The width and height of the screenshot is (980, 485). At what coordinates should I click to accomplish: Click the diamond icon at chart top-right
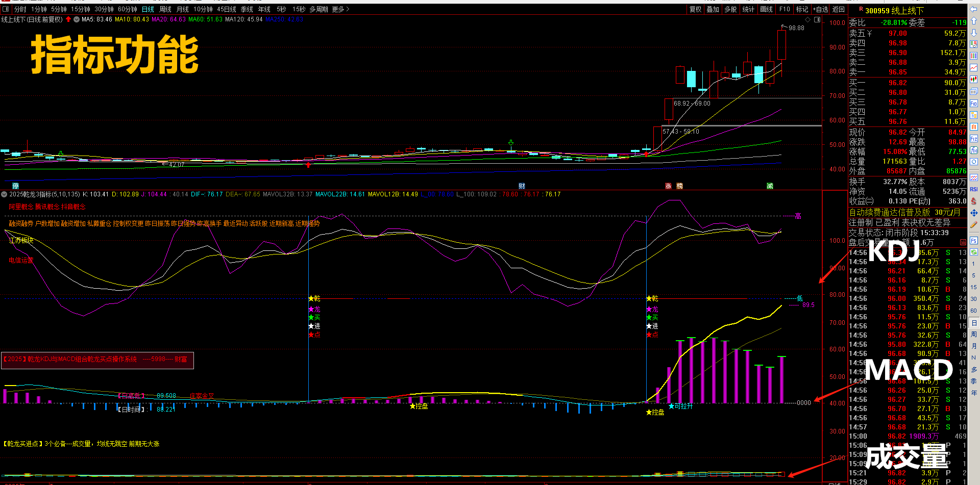coord(807,19)
